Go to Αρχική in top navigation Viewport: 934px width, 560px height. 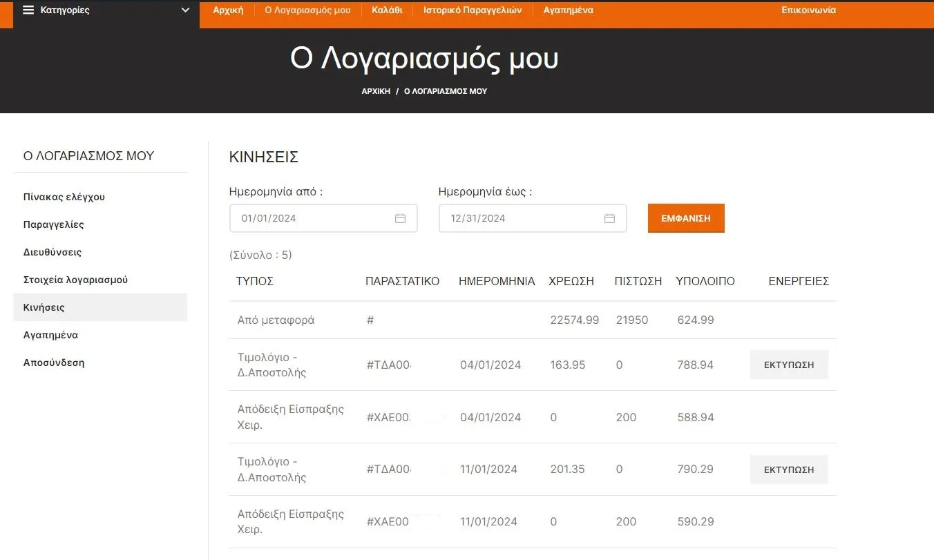point(228,10)
